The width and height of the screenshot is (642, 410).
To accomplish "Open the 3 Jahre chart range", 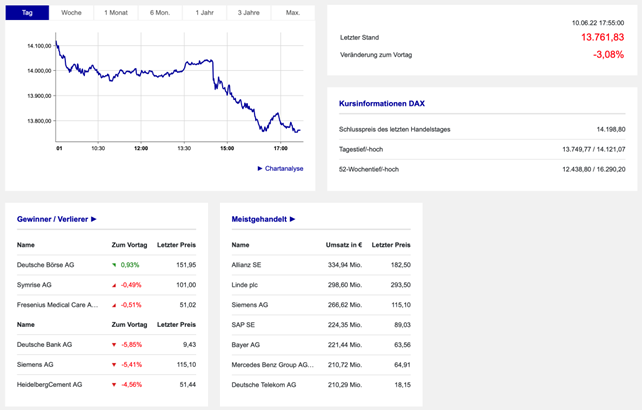I will (248, 13).
